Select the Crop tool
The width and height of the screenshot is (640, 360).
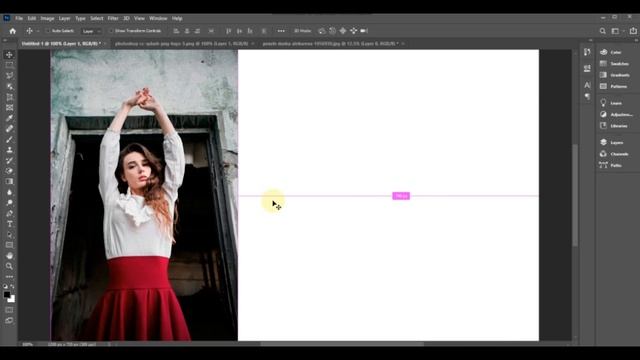coord(9,97)
